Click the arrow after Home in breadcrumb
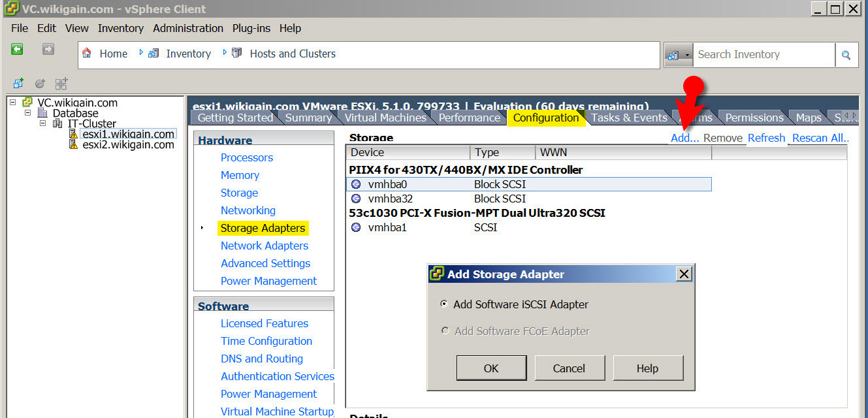The image size is (868, 418). coord(141,52)
